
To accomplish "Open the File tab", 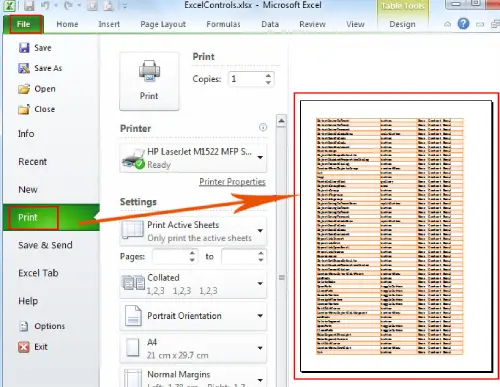I will click(x=24, y=24).
